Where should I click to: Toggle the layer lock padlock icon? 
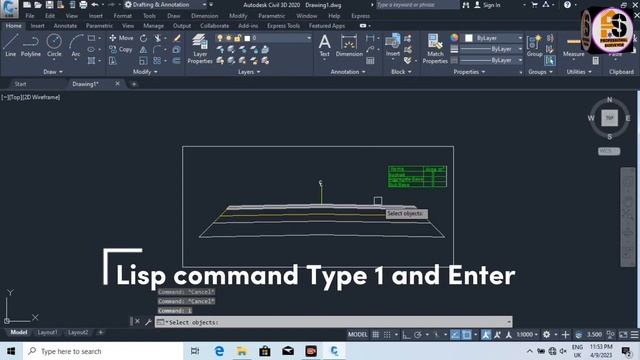[238, 38]
